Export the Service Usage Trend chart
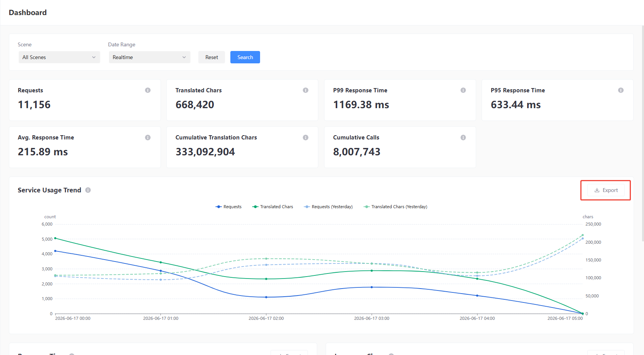The image size is (644, 355). tap(606, 190)
